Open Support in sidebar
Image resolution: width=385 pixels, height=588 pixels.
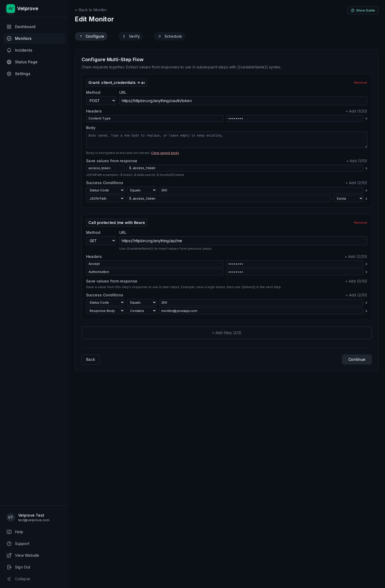click(34, 543)
